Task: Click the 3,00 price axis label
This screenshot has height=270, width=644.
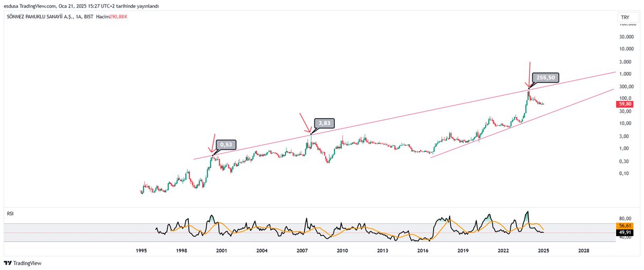Action: pyautogui.click(x=625, y=136)
